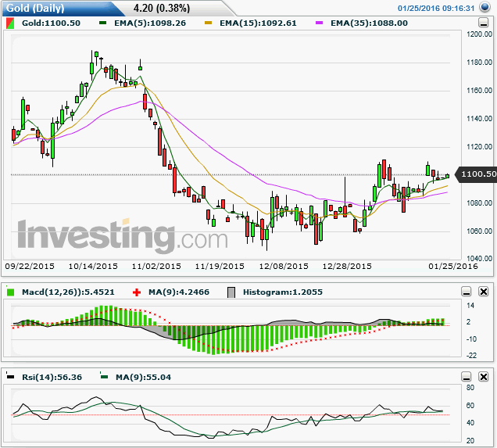Click the 1060.00 price axis label
This screenshot has width=497, height=448.
click(x=480, y=231)
